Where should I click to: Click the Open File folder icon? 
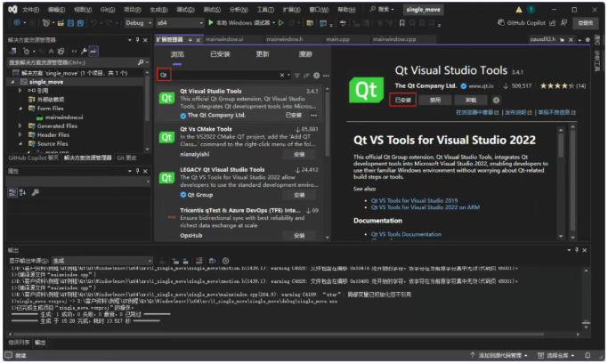(61, 23)
